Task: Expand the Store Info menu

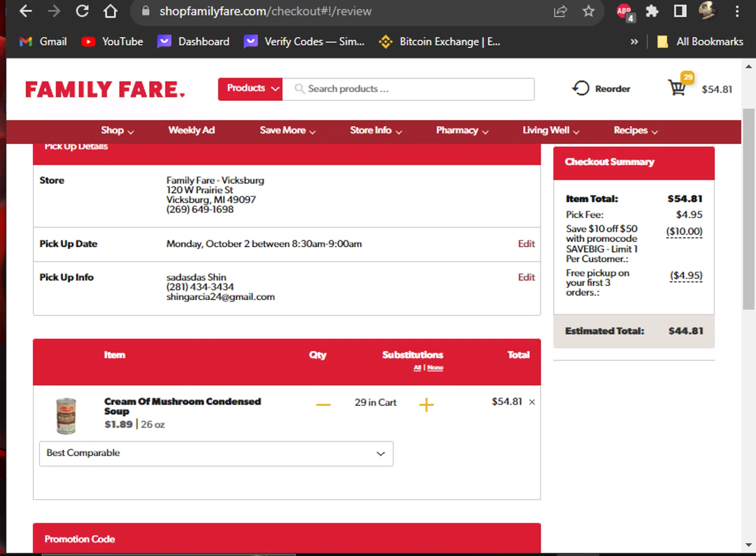Action: (376, 130)
